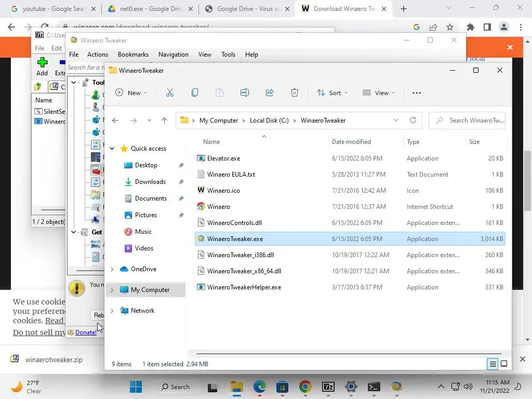Open Chrome side panel icon
Image resolution: width=532 pixels, height=399 pixels.
[487, 27]
